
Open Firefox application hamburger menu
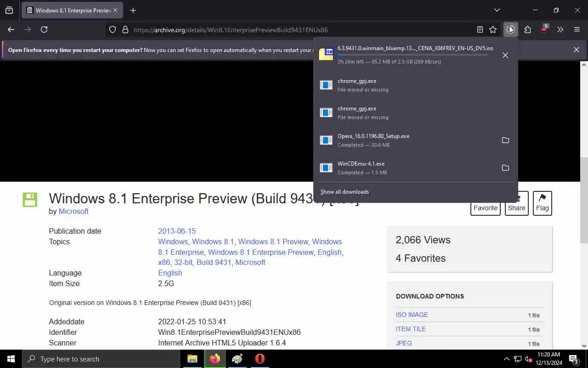[577, 29]
